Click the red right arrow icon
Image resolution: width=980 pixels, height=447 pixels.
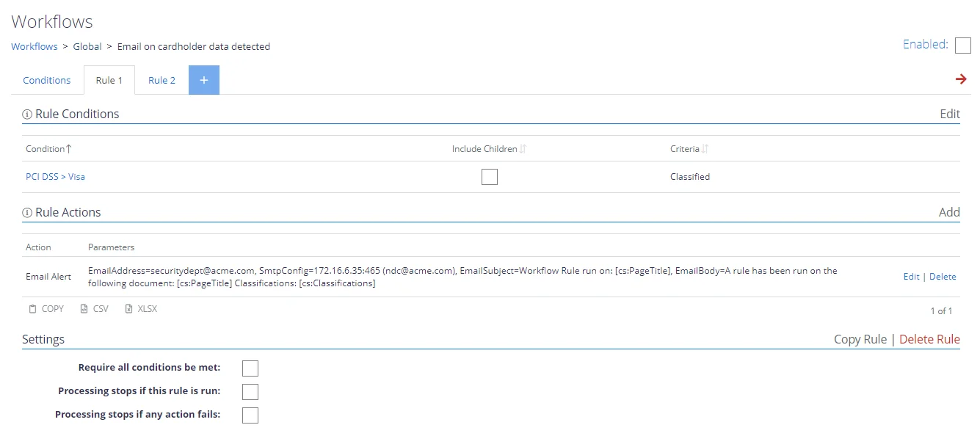(x=961, y=79)
